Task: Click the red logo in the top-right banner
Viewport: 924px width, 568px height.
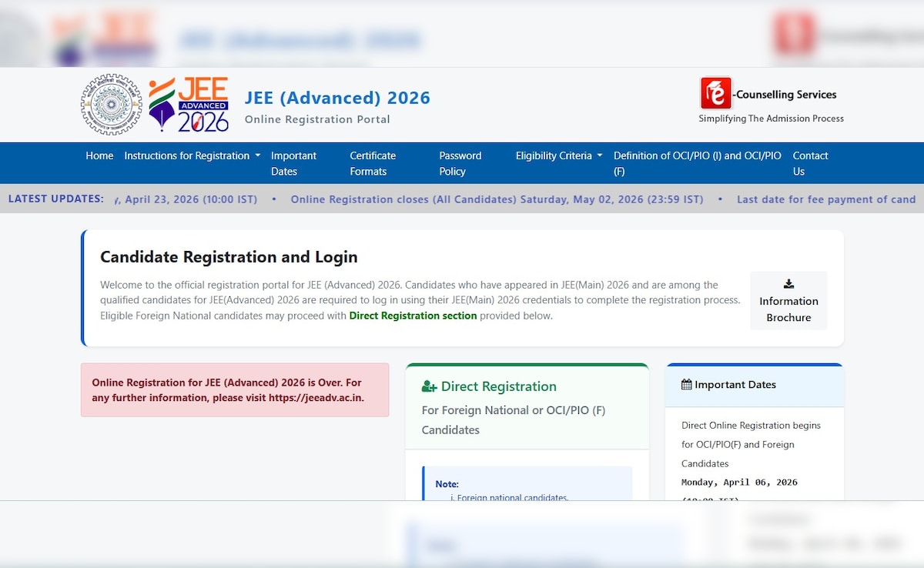Action: point(795,35)
